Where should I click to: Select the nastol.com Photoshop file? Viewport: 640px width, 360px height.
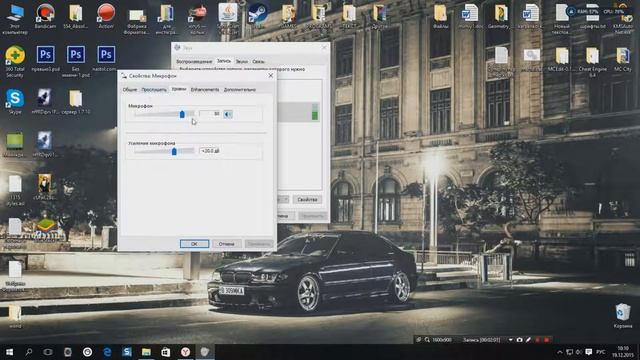click(x=106, y=59)
